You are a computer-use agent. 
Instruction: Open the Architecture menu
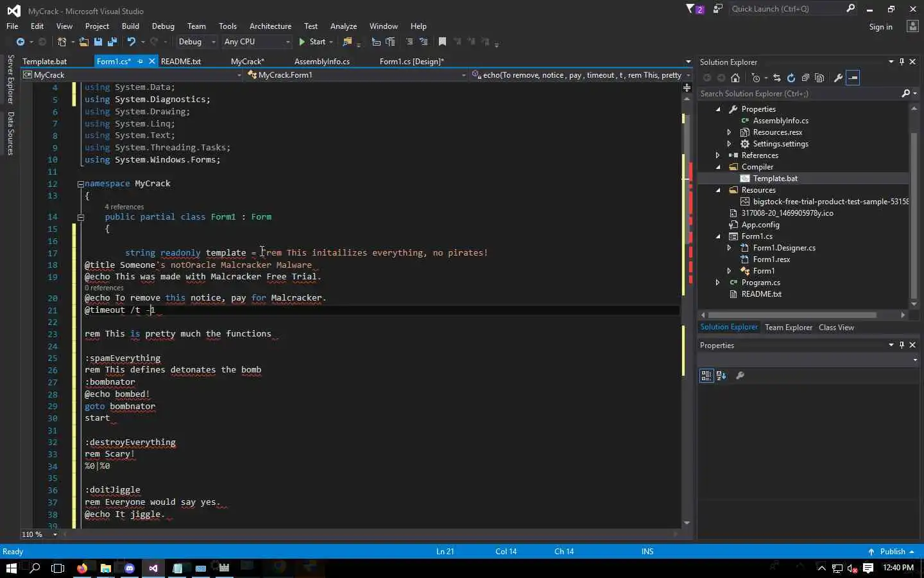pyautogui.click(x=270, y=26)
